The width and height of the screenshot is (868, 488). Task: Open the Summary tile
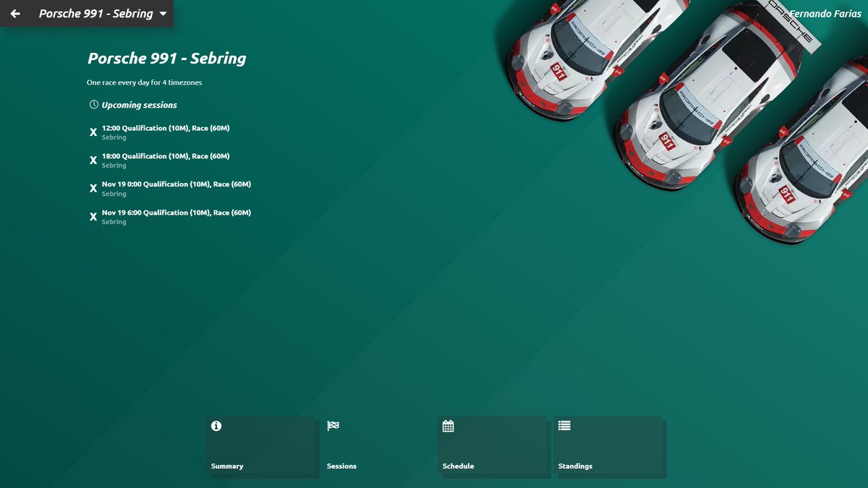pos(260,445)
